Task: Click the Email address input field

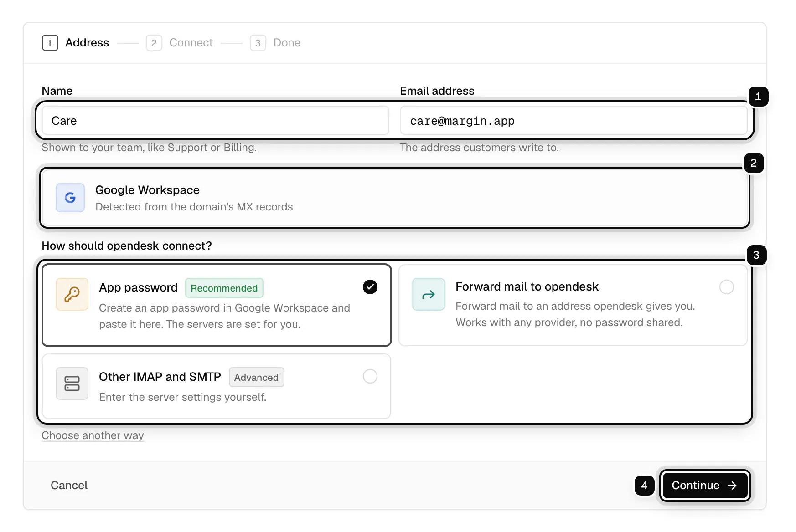Action: coord(574,121)
